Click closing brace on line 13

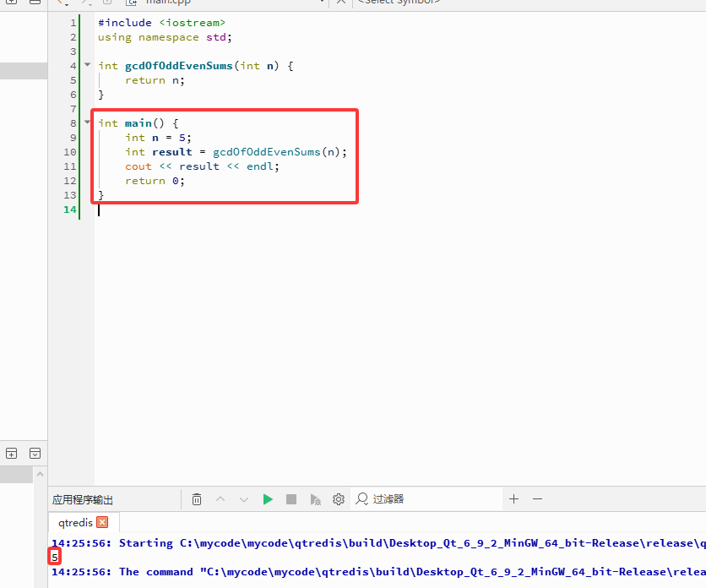point(100,195)
